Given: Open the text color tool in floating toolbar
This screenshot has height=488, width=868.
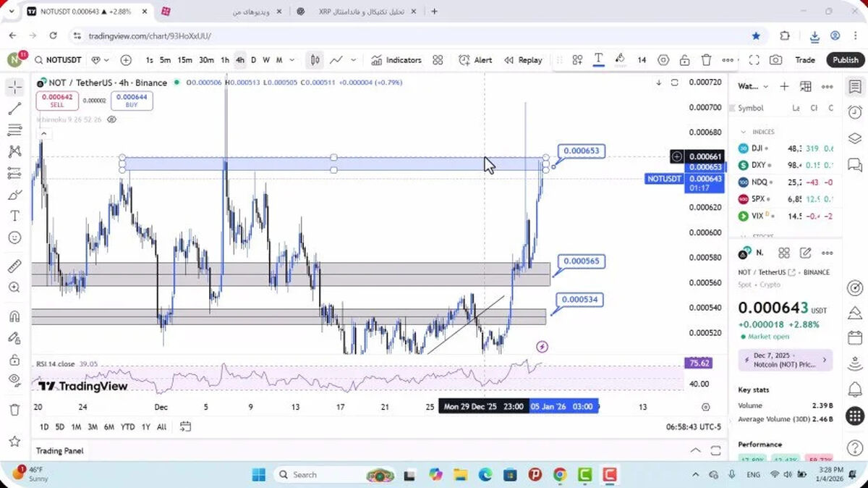Looking at the screenshot, I should 598,60.
